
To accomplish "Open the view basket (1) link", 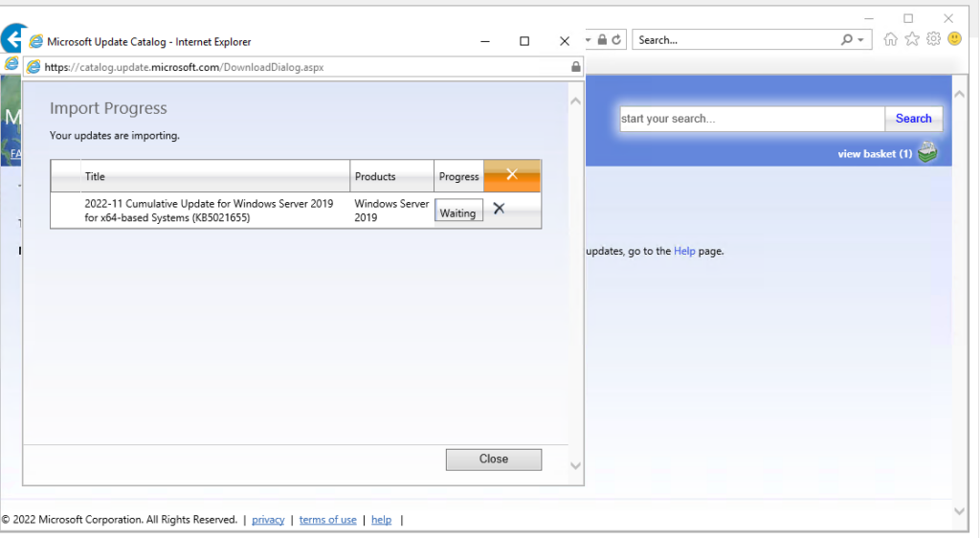I will tap(875, 154).
